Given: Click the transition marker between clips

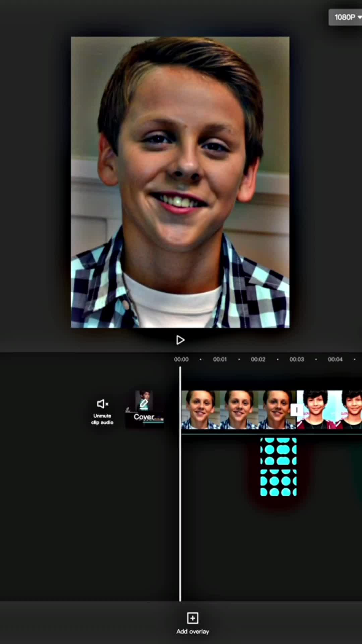Looking at the screenshot, I should [x=297, y=410].
